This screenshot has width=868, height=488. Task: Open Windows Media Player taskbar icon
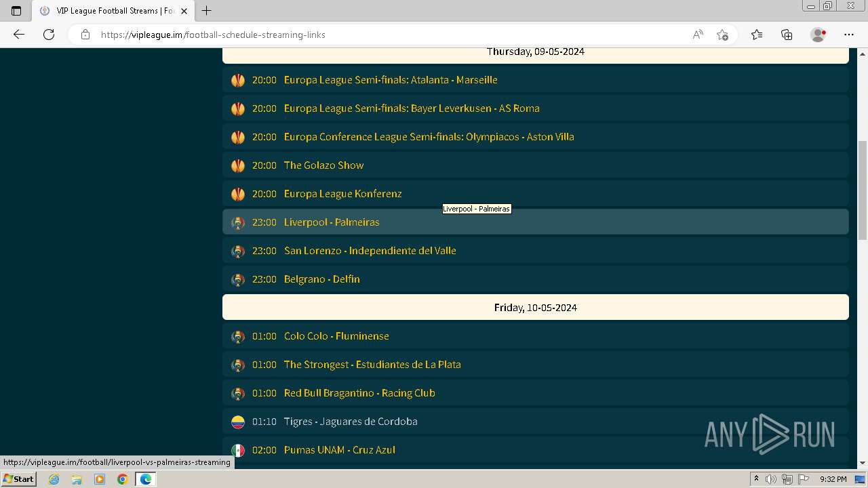tap(100, 479)
